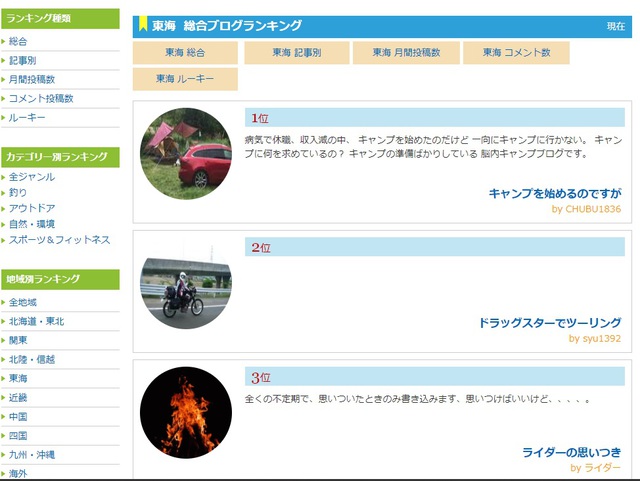This screenshot has width=640, height=481.
Task: Click the yellow bookmark icon in header
Action: [x=143, y=24]
